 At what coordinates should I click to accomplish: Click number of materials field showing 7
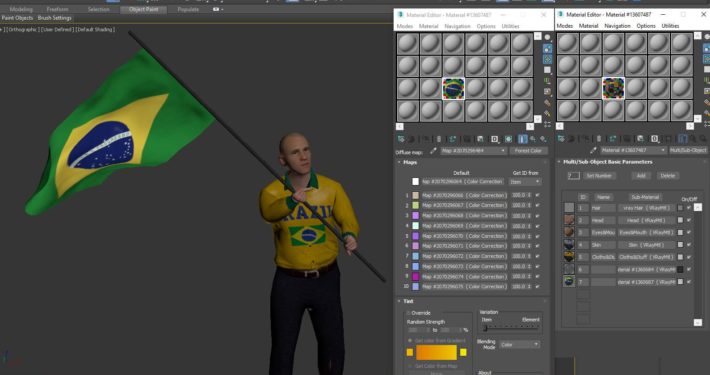tap(574, 176)
